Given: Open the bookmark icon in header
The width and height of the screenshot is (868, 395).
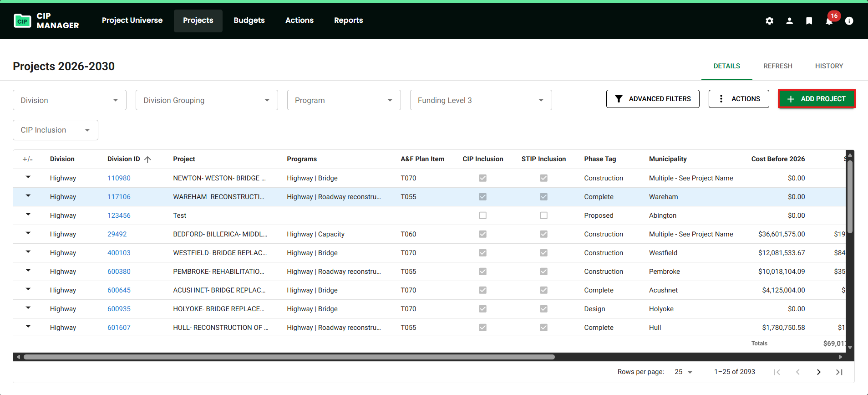Looking at the screenshot, I should point(809,21).
